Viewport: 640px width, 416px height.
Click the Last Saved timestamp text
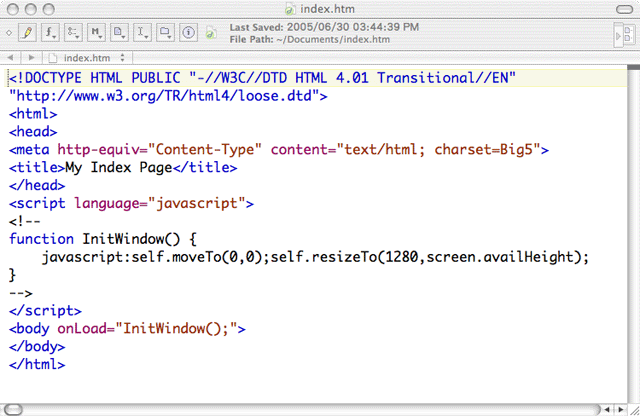(x=324, y=27)
